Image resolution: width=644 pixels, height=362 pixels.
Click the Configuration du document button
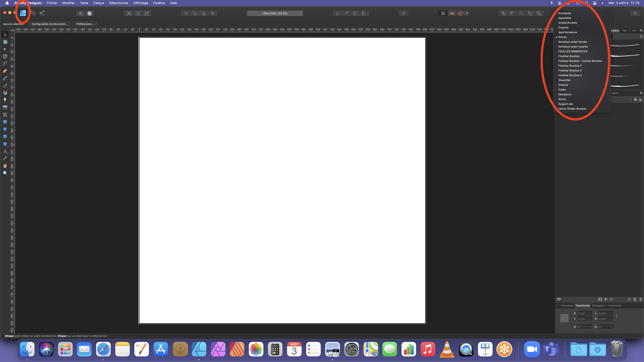49,24
